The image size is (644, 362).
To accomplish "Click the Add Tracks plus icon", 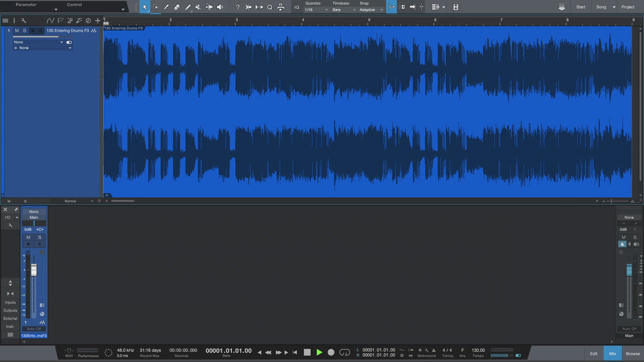I will click(97, 20).
